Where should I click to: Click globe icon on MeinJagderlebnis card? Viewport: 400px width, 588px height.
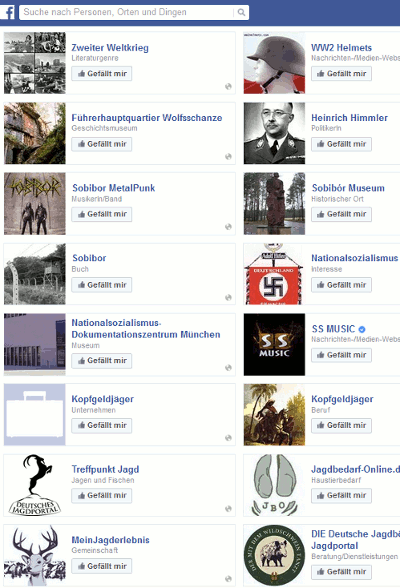click(x=228, y=579)
